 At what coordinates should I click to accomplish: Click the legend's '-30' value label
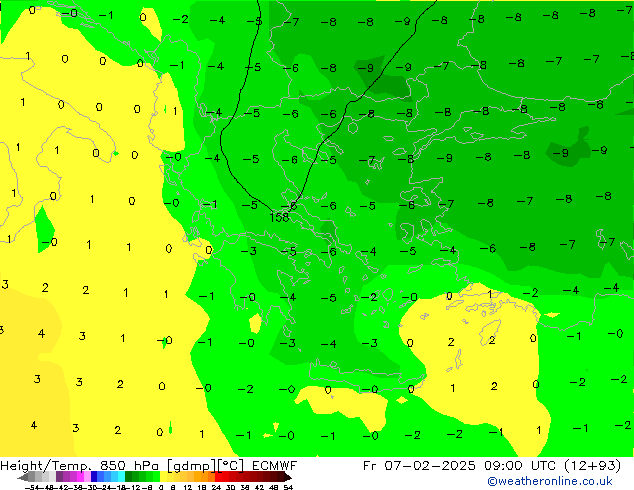[92, 488]
